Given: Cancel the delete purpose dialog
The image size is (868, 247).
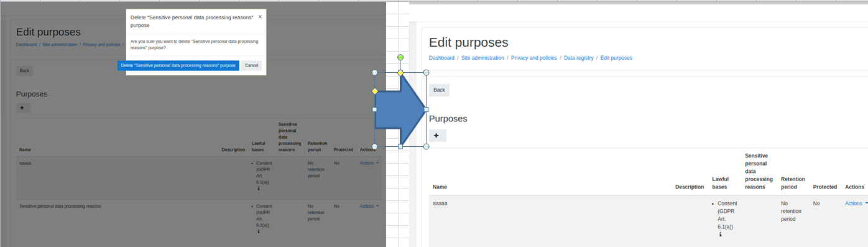Looking at the screenshot, I should point(251,65).
